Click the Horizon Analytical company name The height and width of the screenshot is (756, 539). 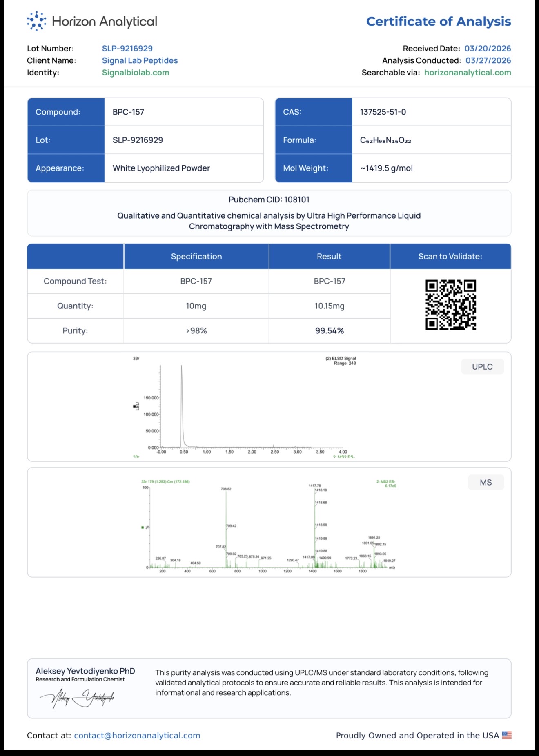coord(105,22)
